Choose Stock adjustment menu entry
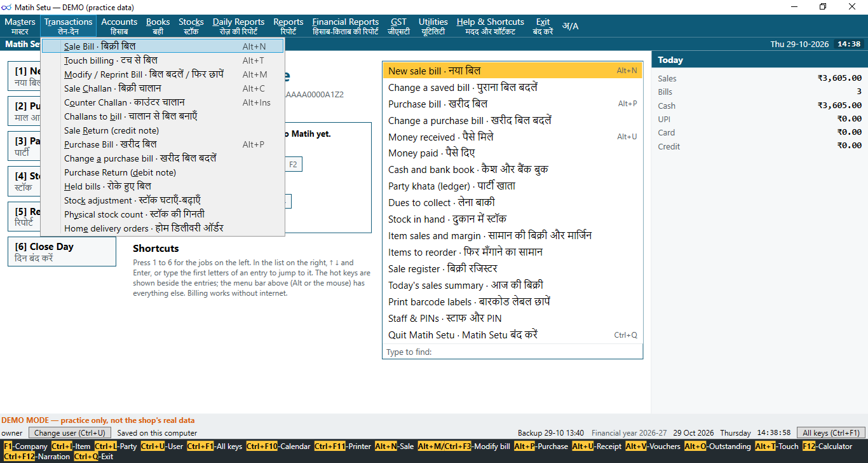Image resolution: width=868 pixels, height=463 pixels. 163,200
